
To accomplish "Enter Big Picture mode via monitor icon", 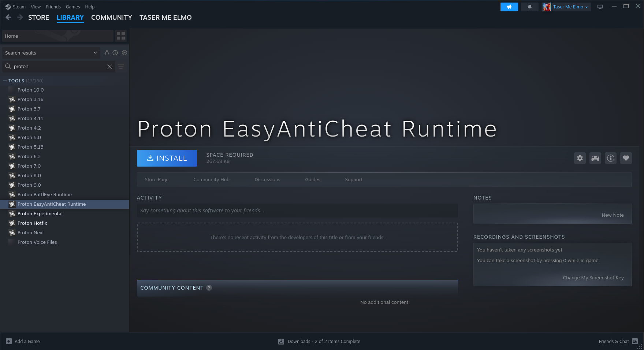I will (600, 7).
